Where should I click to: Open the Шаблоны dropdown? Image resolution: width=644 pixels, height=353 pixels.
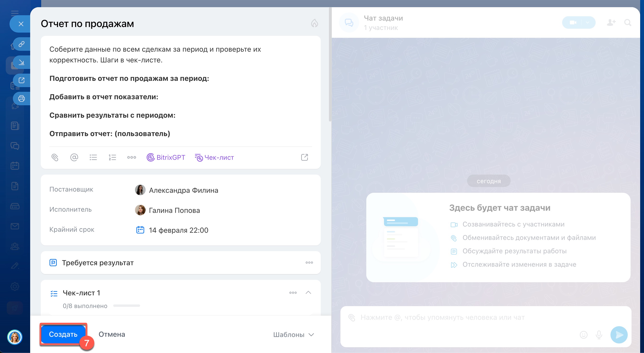click(293, 335)
